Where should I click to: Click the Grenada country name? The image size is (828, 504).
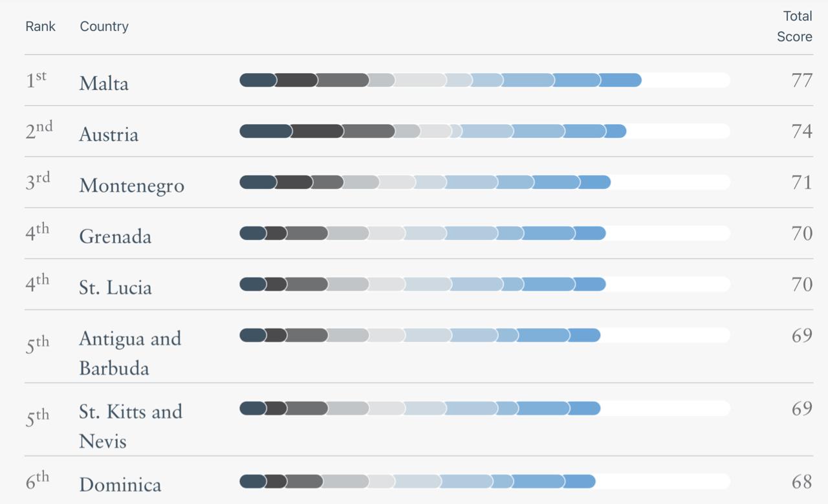[x=115, y=237]
